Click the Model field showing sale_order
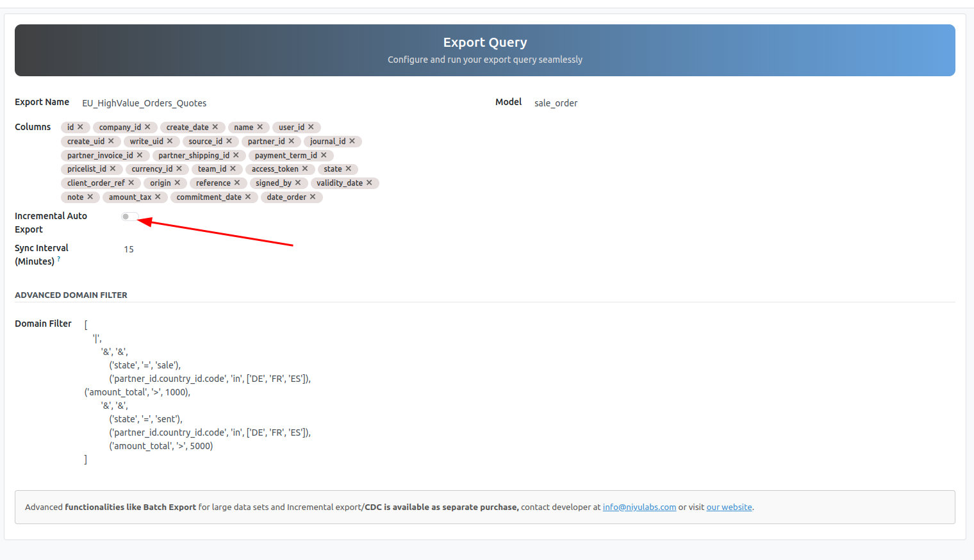The image size is (974, 560). click(556, 103)
